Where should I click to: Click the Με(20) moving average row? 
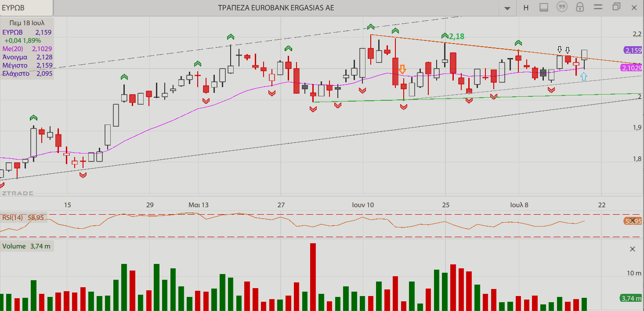click(x=27, y=49)
